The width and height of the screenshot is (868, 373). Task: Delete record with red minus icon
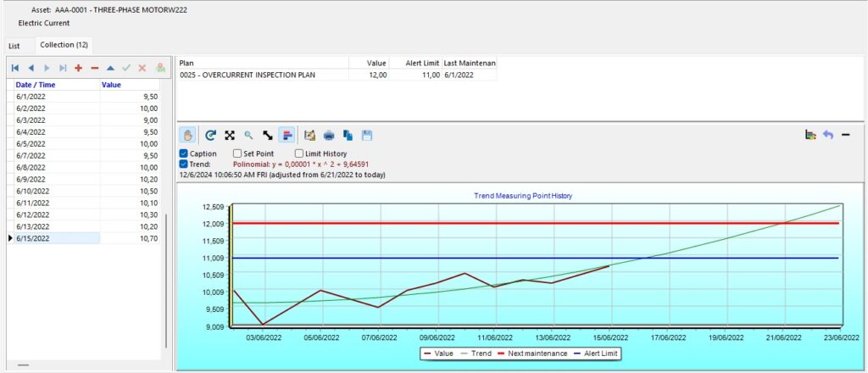tap(95, 68)
